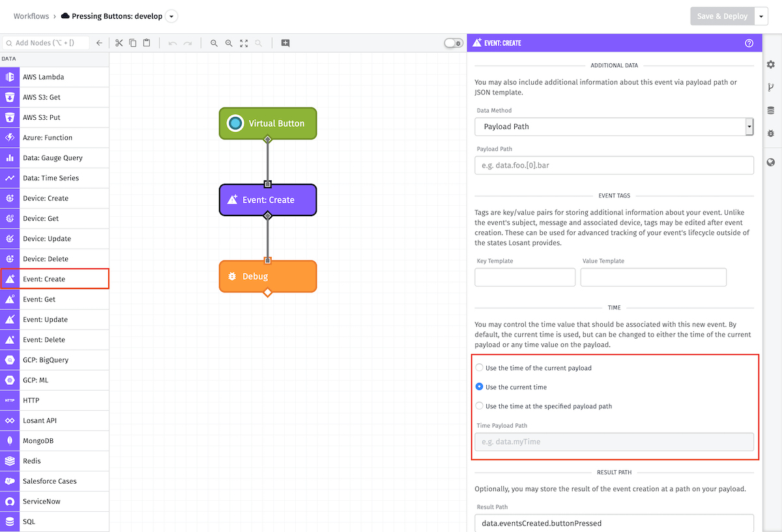The height and width of the screenshot is (532, 782).
Task: Select Use the current time radio
Action: pyautogui.click(x=480, y=387)
